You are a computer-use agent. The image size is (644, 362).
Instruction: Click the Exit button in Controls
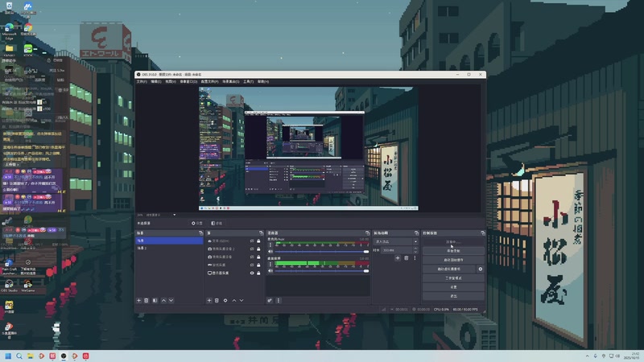[453, 296]
